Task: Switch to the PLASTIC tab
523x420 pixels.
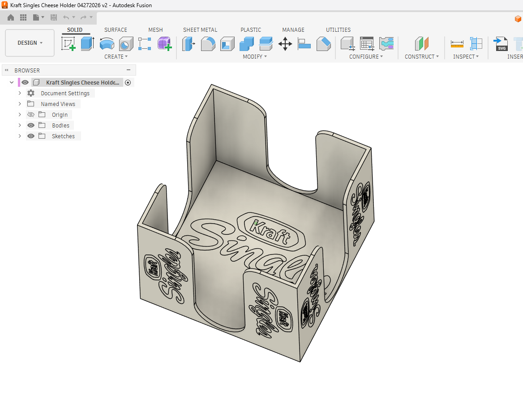Action: click(250, 30)
